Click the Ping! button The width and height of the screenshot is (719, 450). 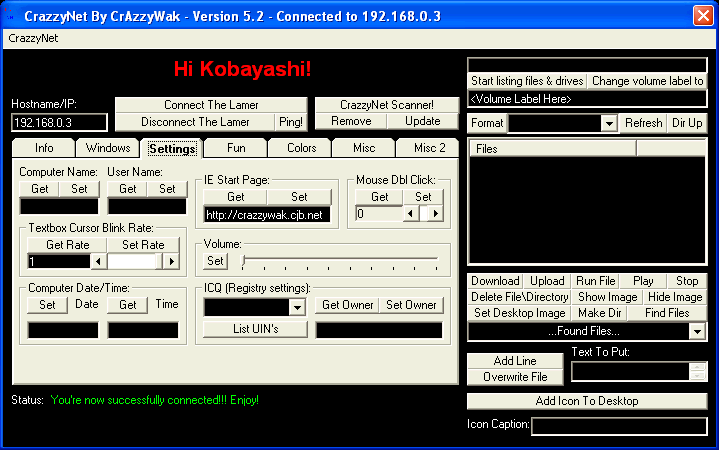coord(290,122)
